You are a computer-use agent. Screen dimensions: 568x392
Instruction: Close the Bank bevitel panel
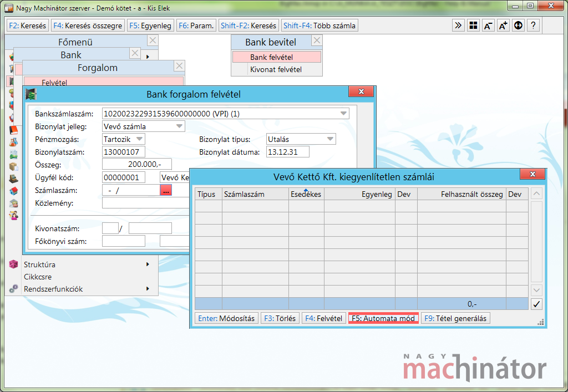point(317,40)
